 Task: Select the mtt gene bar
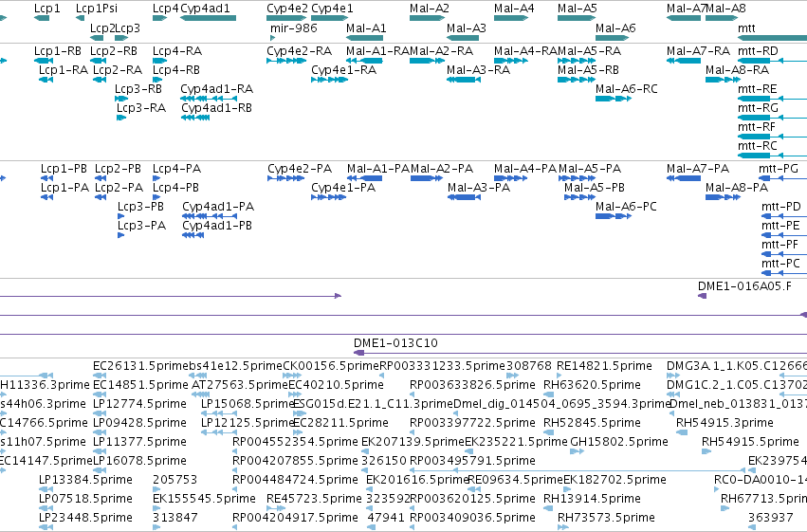coord(773,38)
